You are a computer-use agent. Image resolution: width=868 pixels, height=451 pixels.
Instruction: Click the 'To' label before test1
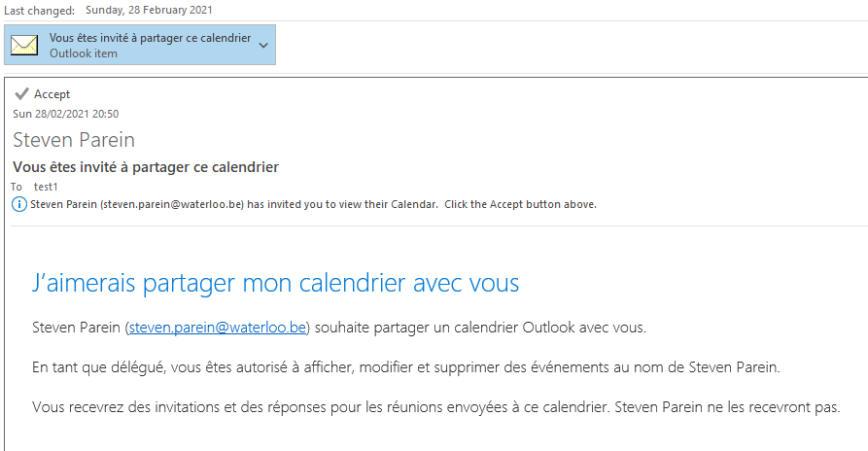(17, 186)
